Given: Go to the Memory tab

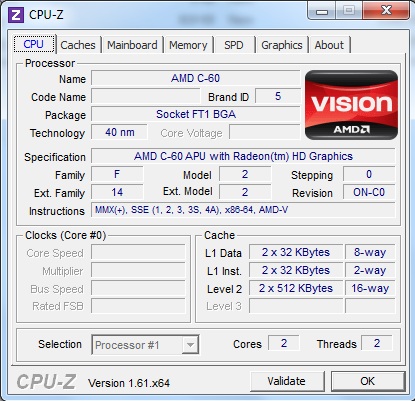Looking at the screenshot, I should click(188, 45).
